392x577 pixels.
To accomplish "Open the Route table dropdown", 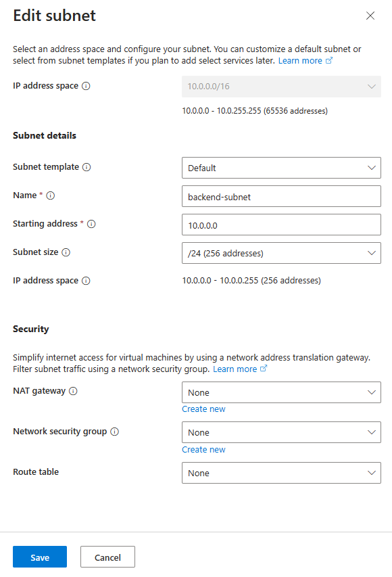I will point(281,472).
